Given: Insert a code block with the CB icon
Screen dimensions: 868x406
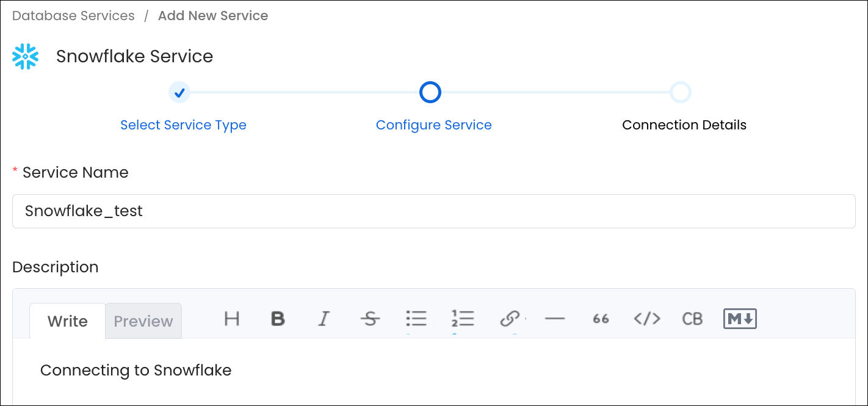Looking at the screenshot, I should 692,318.
